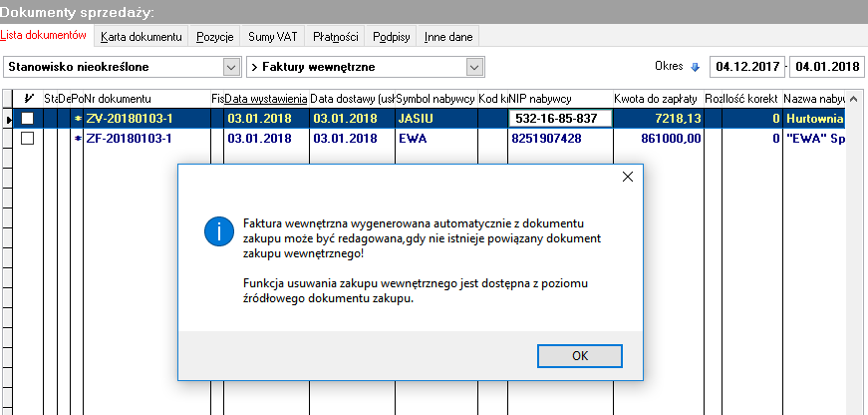Image resolution: width=868 pixels, height=415 pixels.
Task: Sort by Data dostawy column header
Action: (352, 99)
